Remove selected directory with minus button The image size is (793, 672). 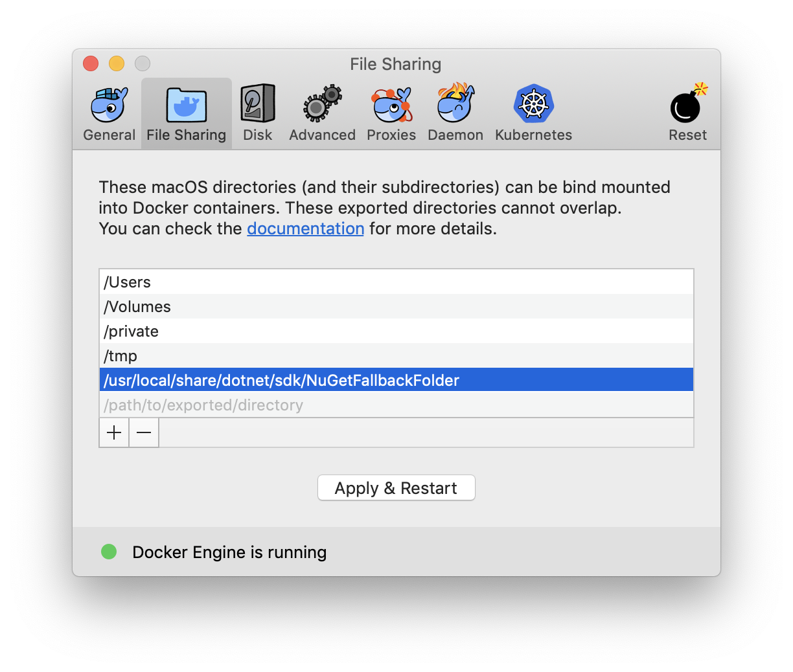pos(144,432)
